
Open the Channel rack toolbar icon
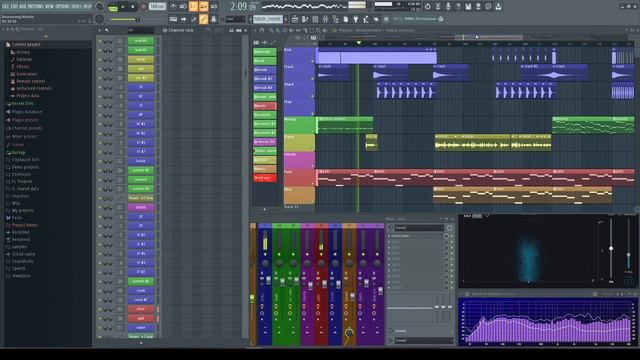[x=315, y=19]
